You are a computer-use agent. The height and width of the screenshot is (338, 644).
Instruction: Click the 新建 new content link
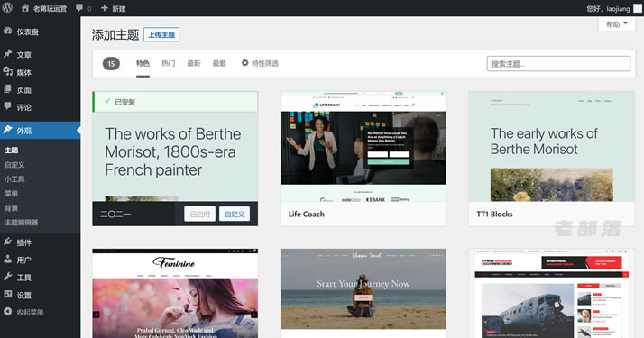point(119,9)
